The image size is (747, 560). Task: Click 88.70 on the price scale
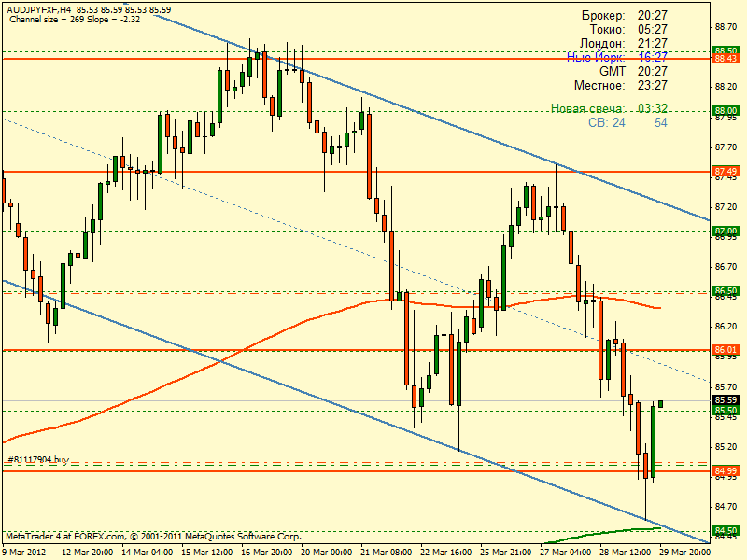coord(726,27)
